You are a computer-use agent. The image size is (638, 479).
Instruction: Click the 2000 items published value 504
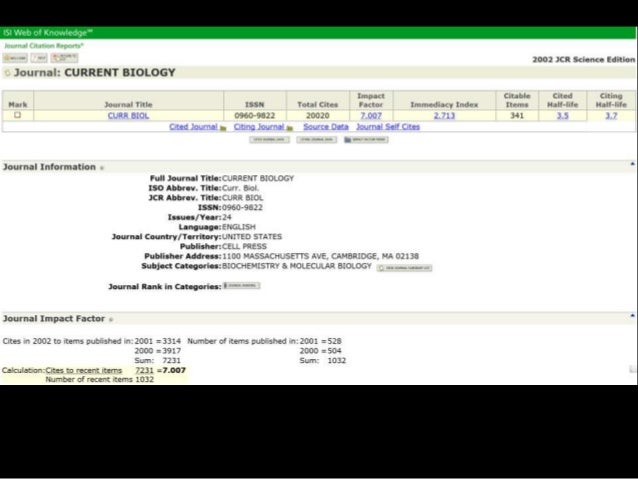tap(334, 351)
